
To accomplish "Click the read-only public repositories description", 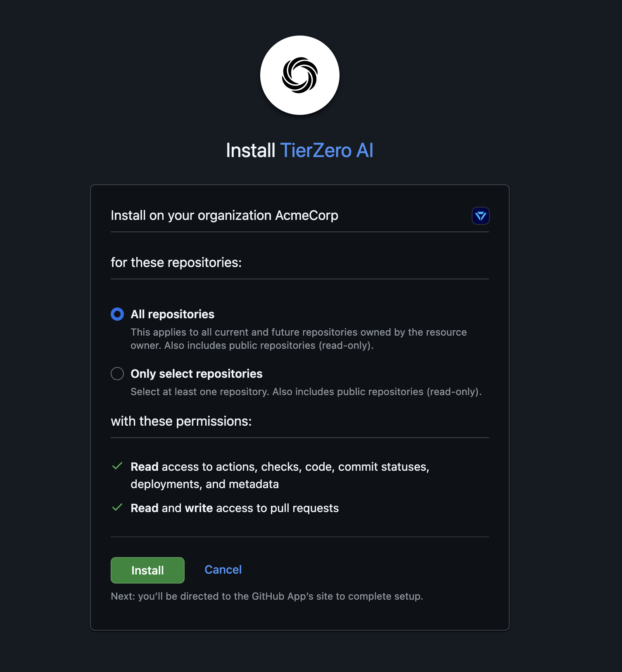I will point(306,391).
